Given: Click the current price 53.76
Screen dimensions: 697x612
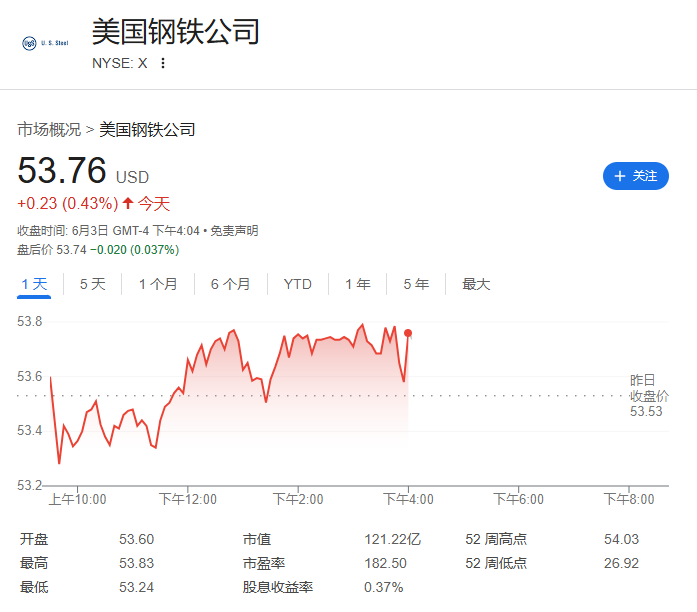Looking at the screenshot, I should pos(62,170).
